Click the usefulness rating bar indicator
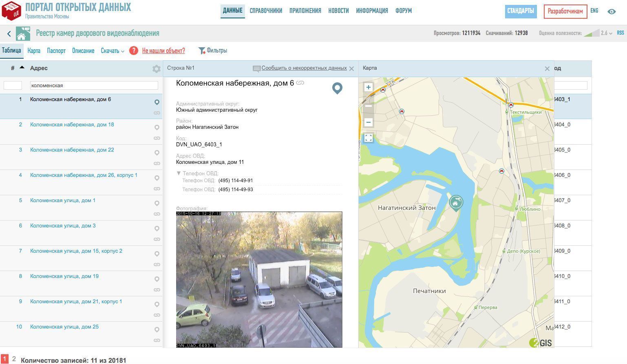This screenshot has height=364, width=627. (x=591, y=33)
